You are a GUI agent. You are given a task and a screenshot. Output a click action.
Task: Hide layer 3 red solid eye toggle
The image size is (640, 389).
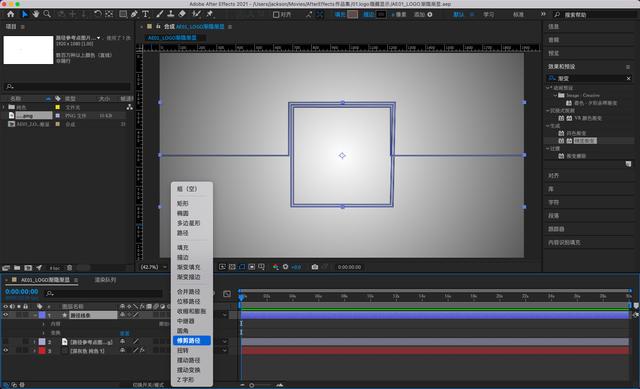pyautogui.click(x=6, y=350)
